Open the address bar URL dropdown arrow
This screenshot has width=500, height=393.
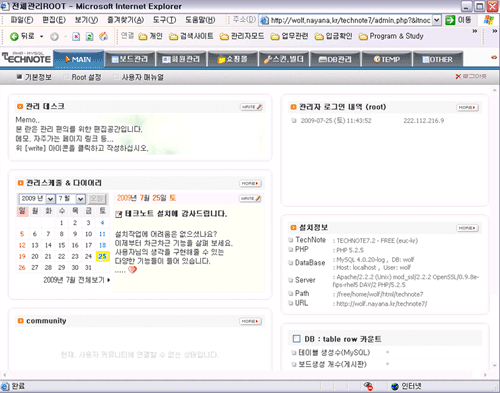coord(436,20)
